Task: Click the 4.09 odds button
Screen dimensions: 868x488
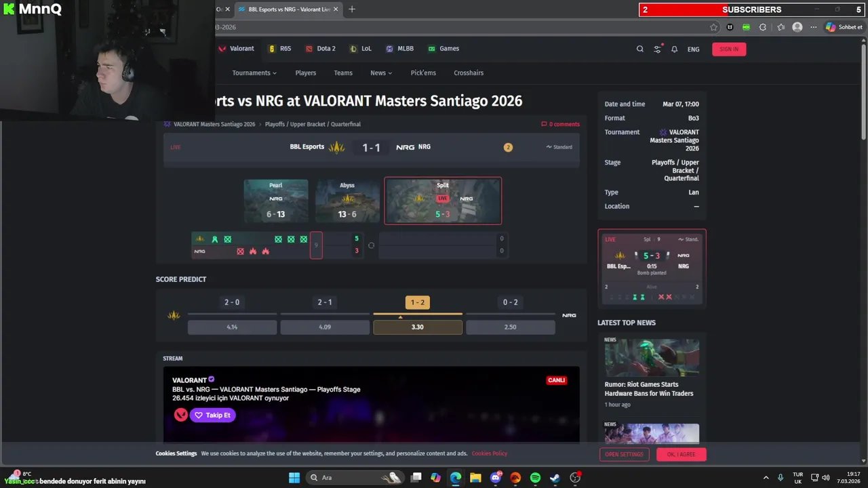Action: [x=325, y=327]
